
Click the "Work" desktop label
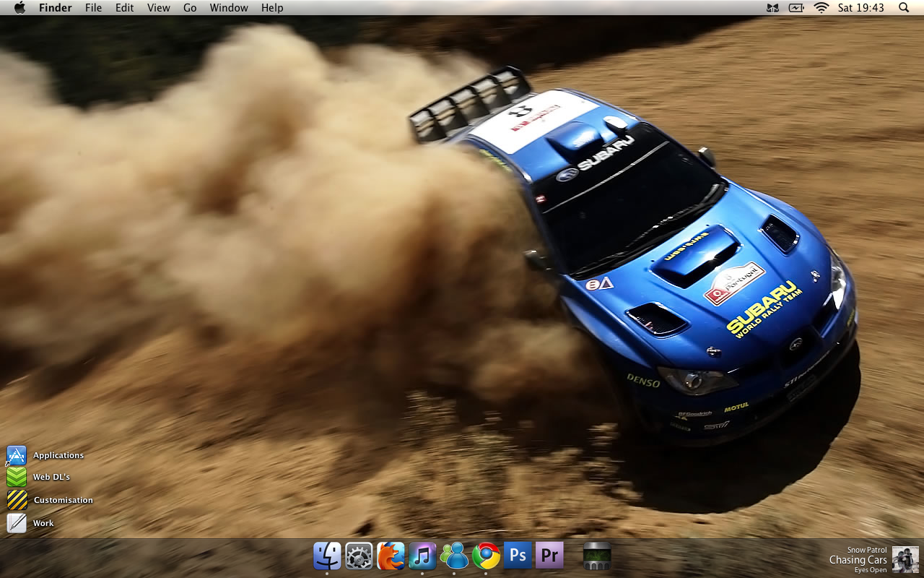[43, 523]
